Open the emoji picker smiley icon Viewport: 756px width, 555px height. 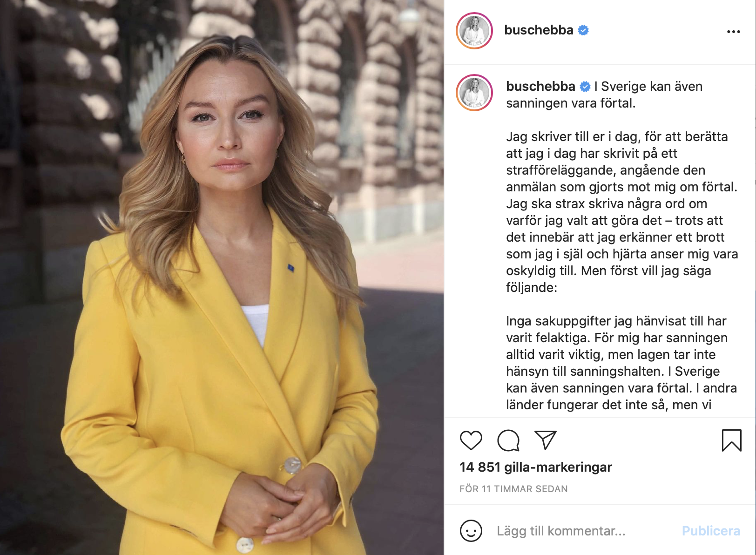tap(471, 531)
